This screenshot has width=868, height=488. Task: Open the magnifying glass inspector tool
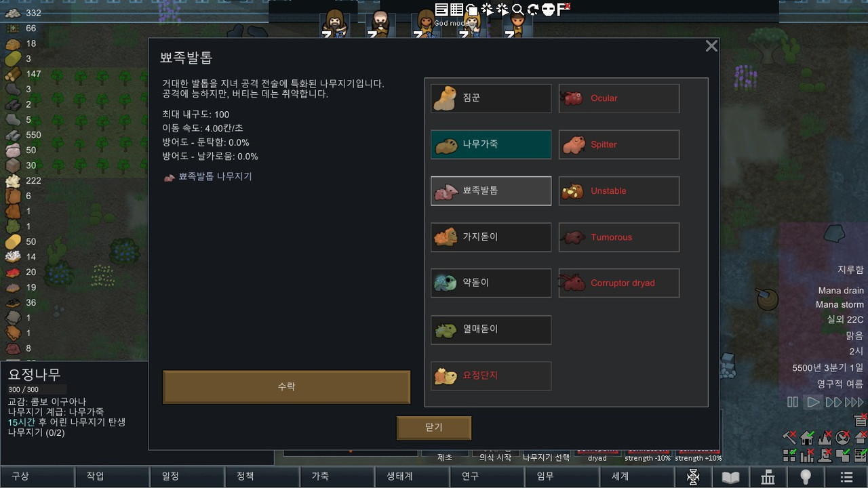pyautogui.click(x=517, y=9)
